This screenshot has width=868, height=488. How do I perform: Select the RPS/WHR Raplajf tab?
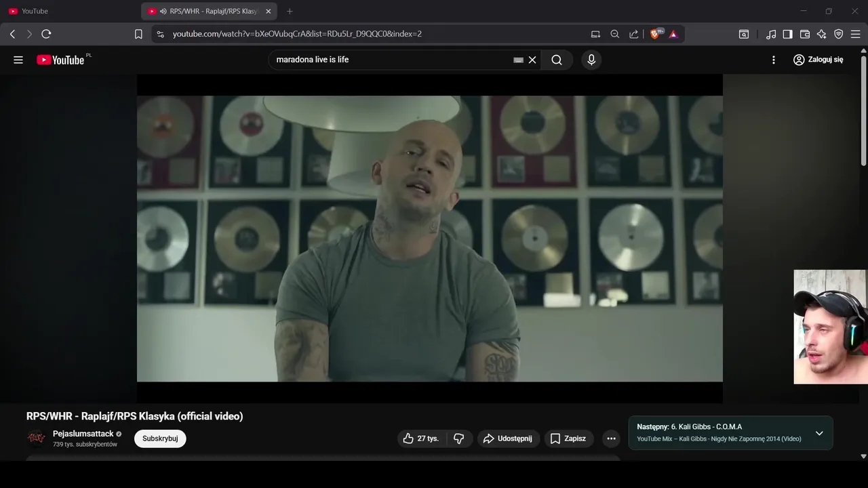click(209, 12)
